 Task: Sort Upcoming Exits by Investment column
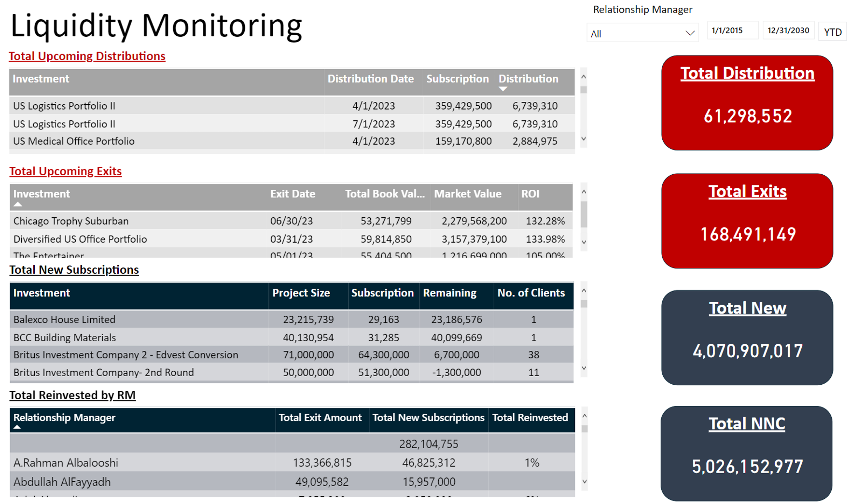click(x=42, y=194)
